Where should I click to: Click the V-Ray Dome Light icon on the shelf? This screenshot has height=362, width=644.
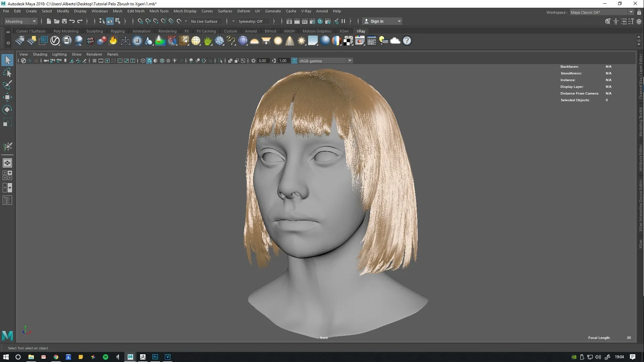pos(254,41)
